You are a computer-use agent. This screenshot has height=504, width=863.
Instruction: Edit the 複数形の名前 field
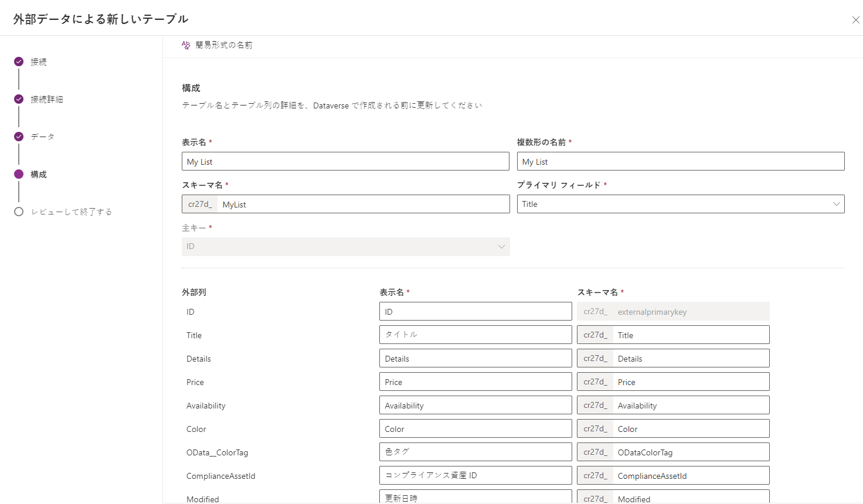[681, 161]
